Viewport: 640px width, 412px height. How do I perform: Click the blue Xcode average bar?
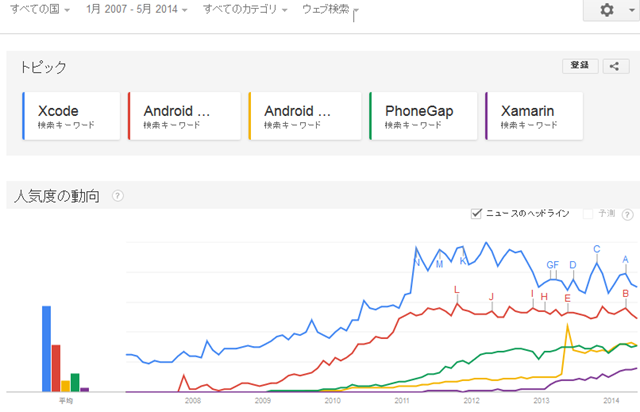47,349
